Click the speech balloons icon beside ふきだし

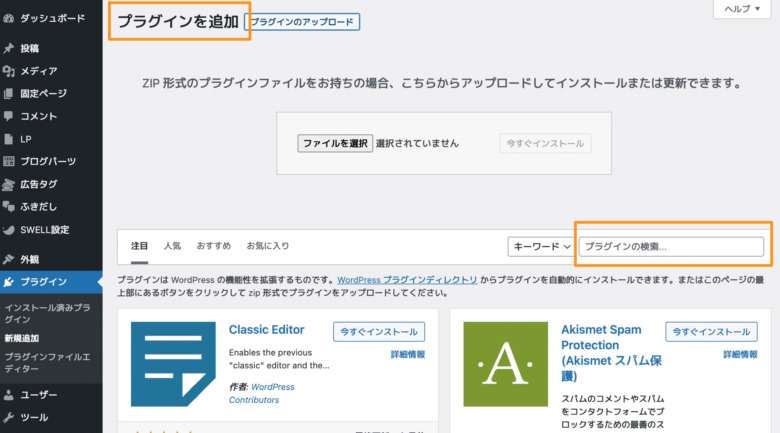click(8, 207)
